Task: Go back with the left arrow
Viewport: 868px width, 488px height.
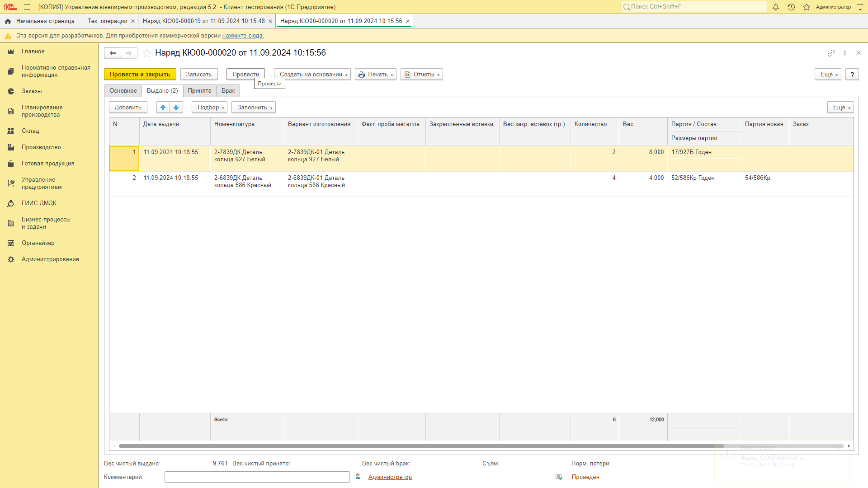Action: click(x=113, y=53)
